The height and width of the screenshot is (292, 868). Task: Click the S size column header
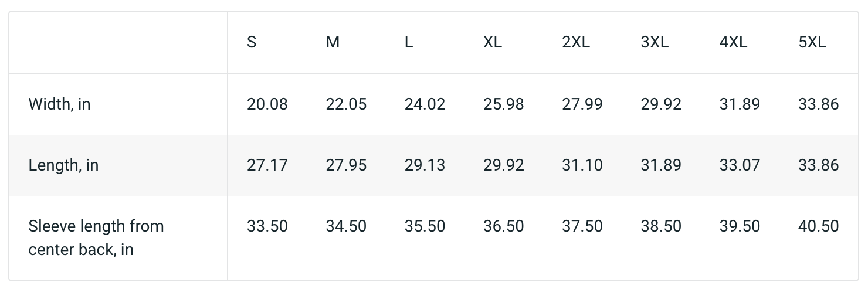point(252,42)
